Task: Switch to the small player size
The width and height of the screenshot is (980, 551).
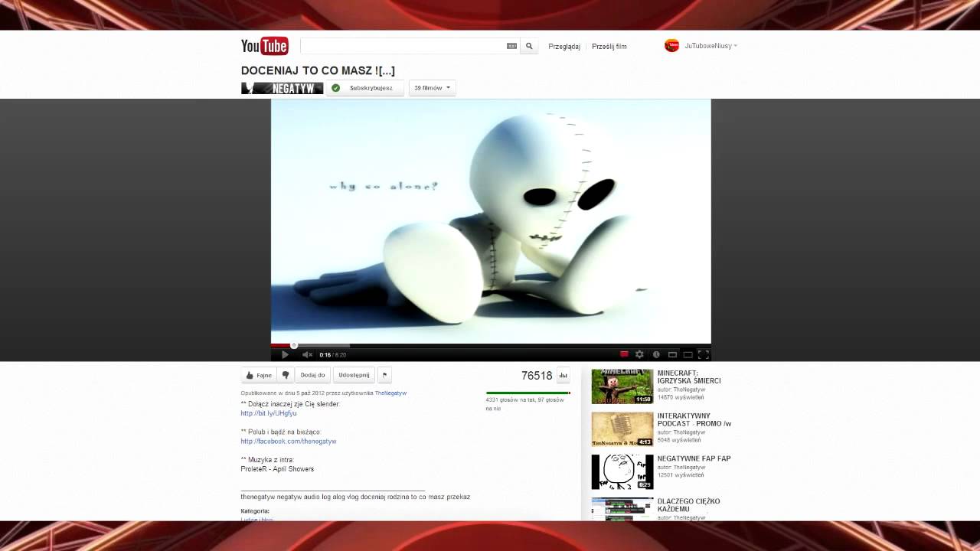Action: coord(672,354)
